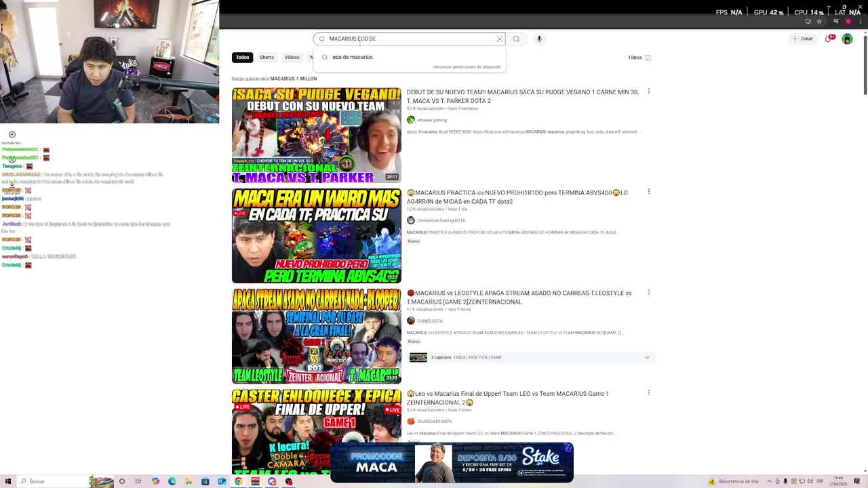Click inside the YouTube search input field

pos(410,39)
